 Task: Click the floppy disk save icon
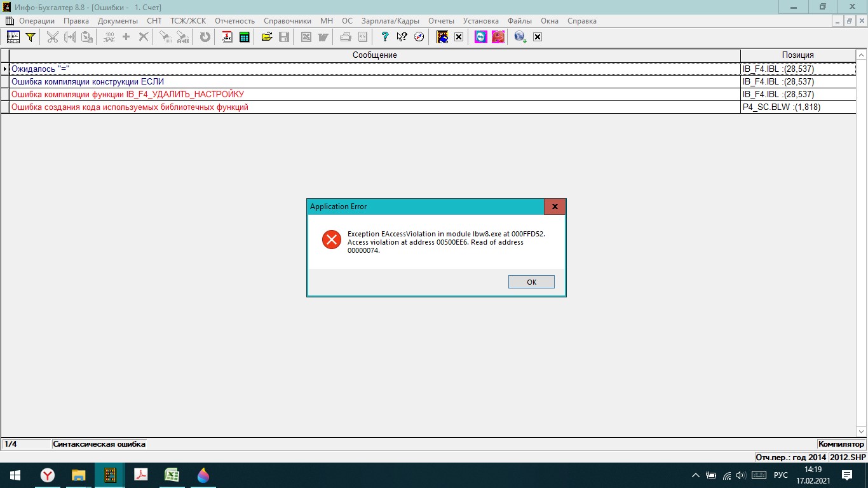(x=284, y=37)
